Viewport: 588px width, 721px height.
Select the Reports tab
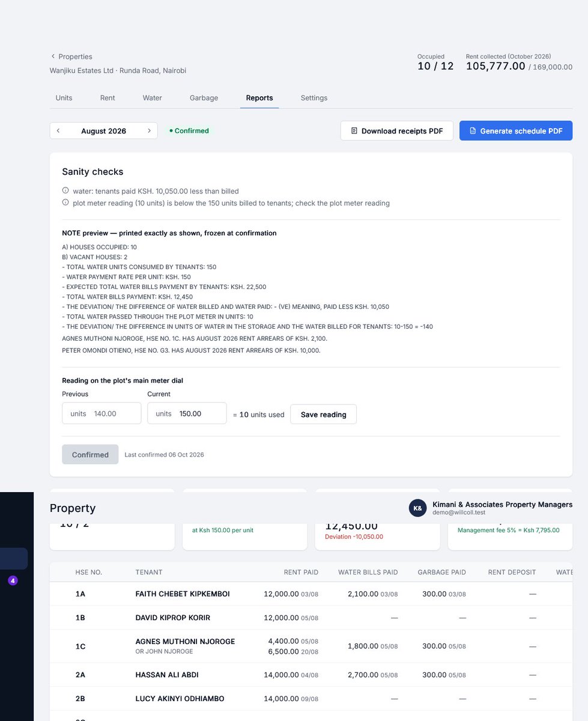(x=259, y=98)
